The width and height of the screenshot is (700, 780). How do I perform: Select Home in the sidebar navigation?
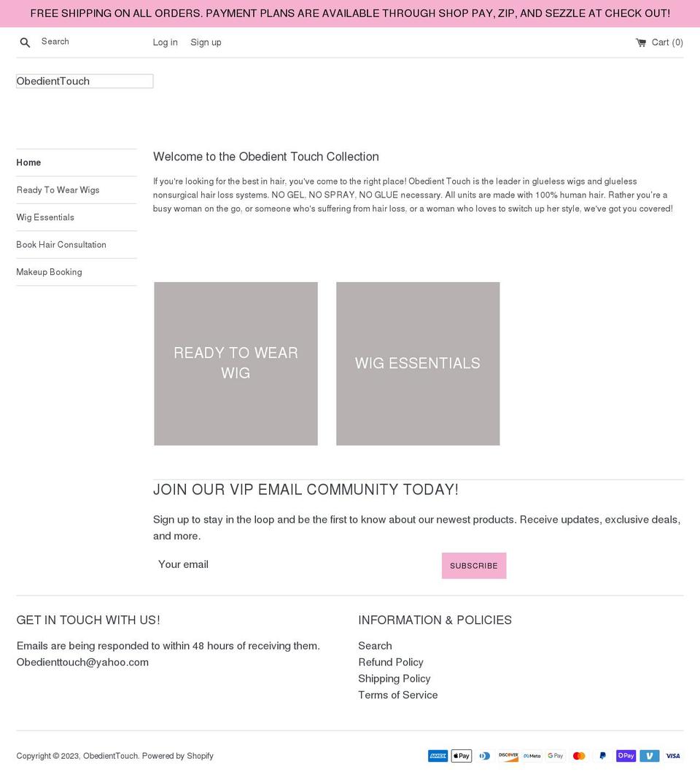click(x=29, y=162)
